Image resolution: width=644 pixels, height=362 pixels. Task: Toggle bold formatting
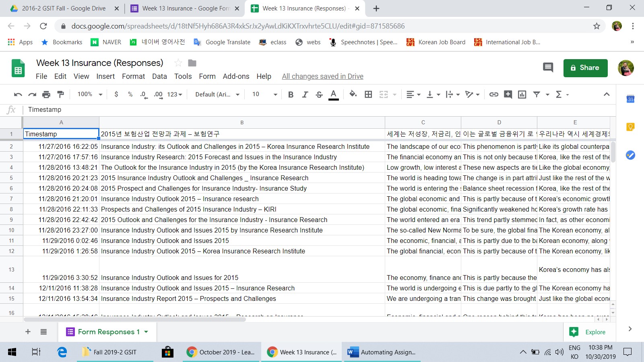coord(291,95)
